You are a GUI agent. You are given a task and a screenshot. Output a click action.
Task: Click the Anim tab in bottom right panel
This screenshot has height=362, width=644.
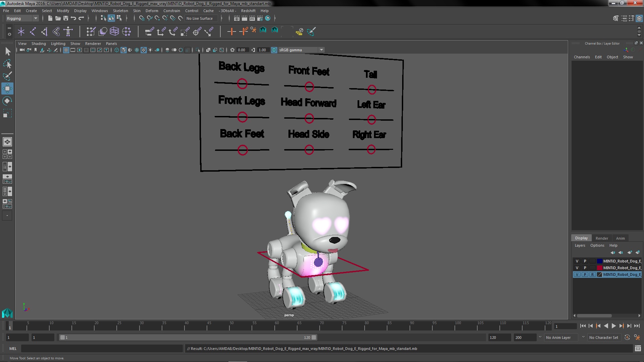pos(620,238)
